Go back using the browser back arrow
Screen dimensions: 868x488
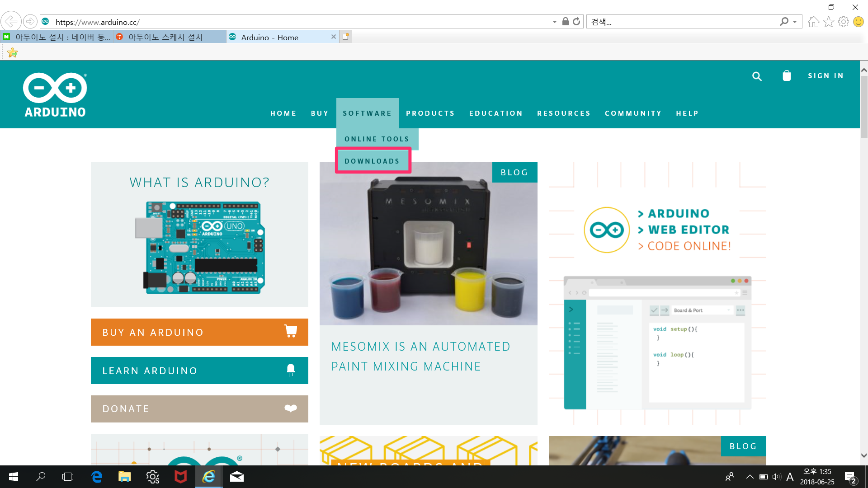point(11,21)
